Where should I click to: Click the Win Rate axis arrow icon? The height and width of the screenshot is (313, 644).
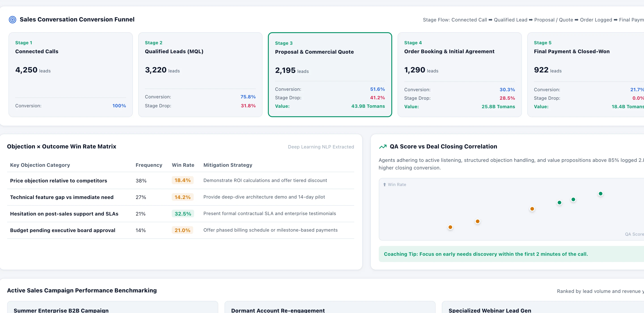(x=385, y=184)
